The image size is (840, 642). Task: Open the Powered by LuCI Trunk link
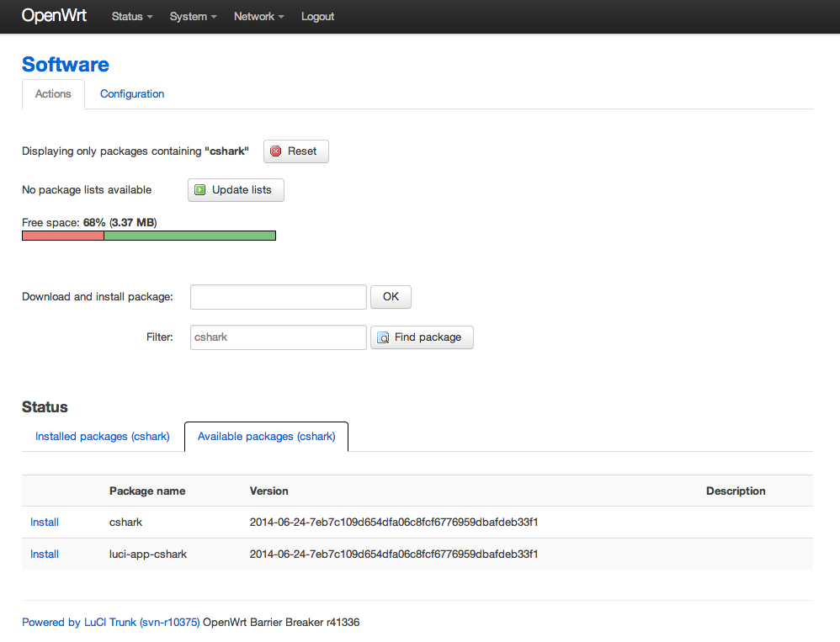(x=111, y=622)
